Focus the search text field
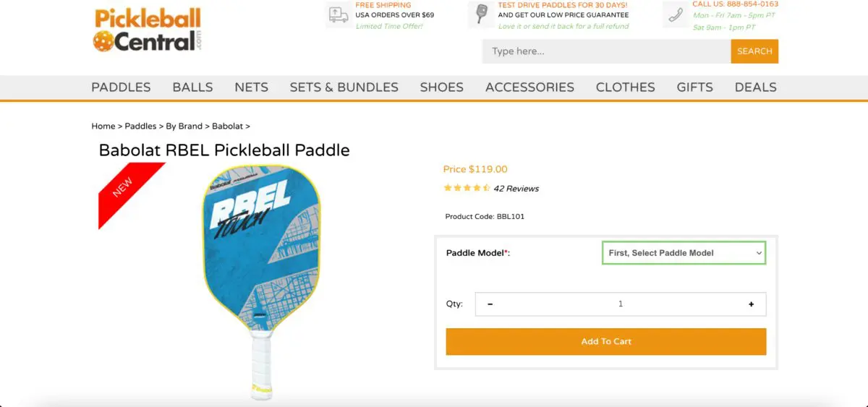This screenshot has width=868, height=407. coord(606,51)
